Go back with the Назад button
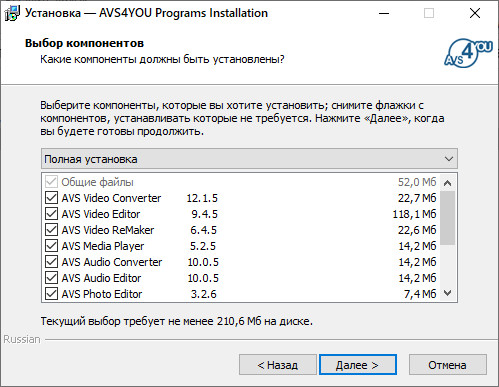Viewport: 499px width, 387px height. [x=278, y=365]
